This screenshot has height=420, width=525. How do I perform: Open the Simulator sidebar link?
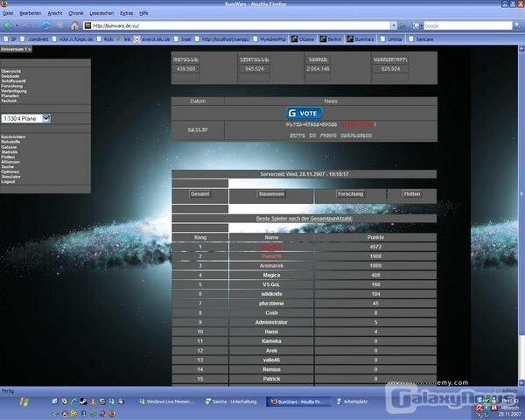tap(10, 177)
